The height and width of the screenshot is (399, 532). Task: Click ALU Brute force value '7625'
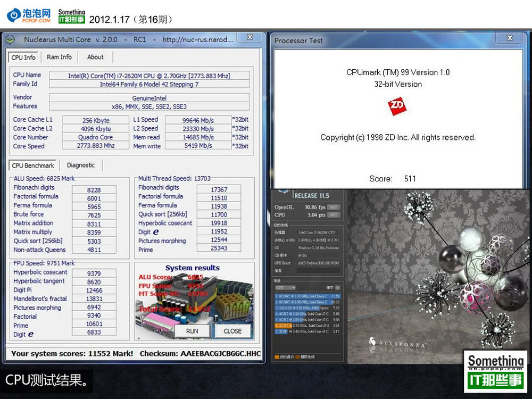(x=94, y=215)
